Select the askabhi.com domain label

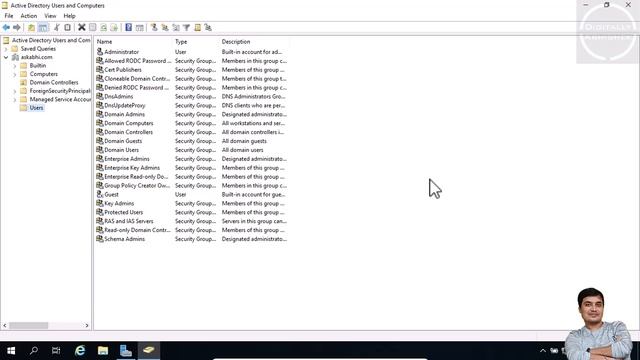click(x=36, y=57)
